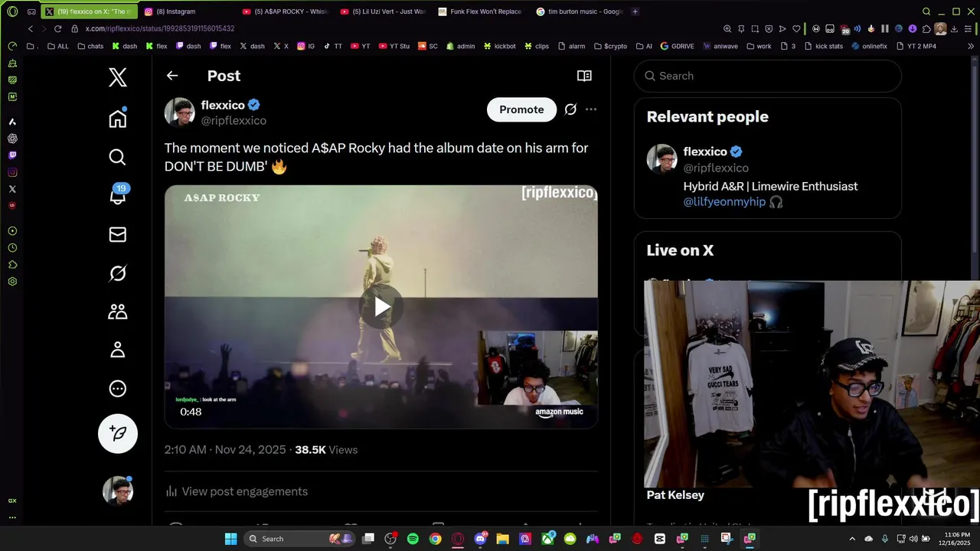Viewport: 980px width, 551px height.
Task: Open Profile person icon in sidebar
Action: tap(117, 350)
